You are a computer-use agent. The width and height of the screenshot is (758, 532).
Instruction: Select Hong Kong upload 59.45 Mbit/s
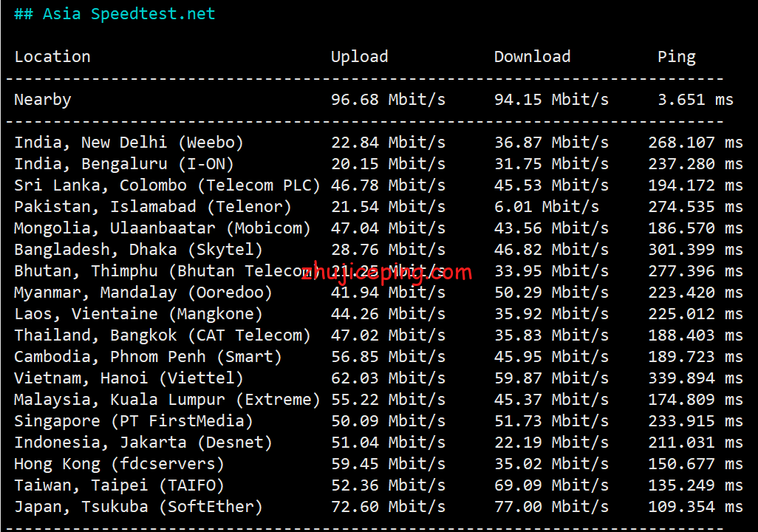388,464
